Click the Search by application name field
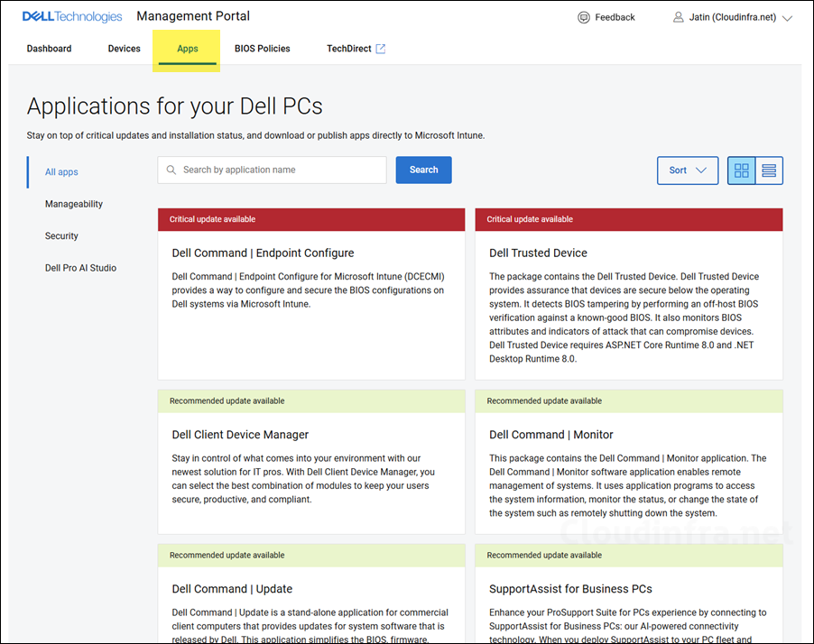 (x=280, y=170)
